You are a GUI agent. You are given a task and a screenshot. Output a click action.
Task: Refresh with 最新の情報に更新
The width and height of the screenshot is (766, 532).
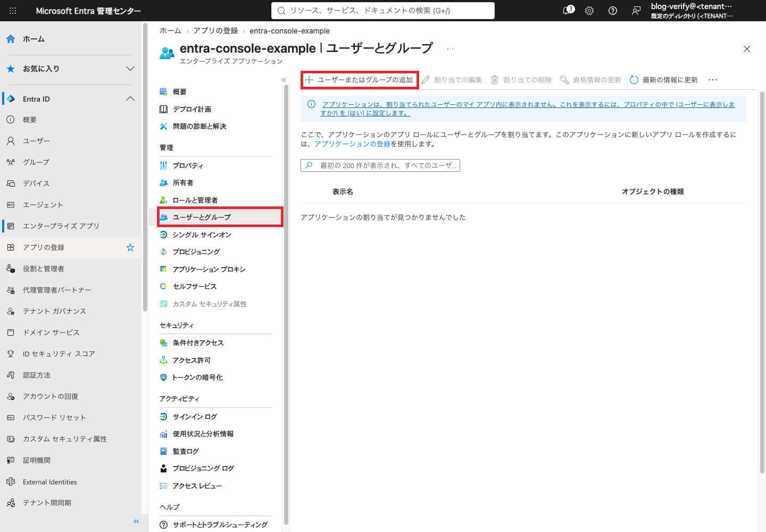664,80
